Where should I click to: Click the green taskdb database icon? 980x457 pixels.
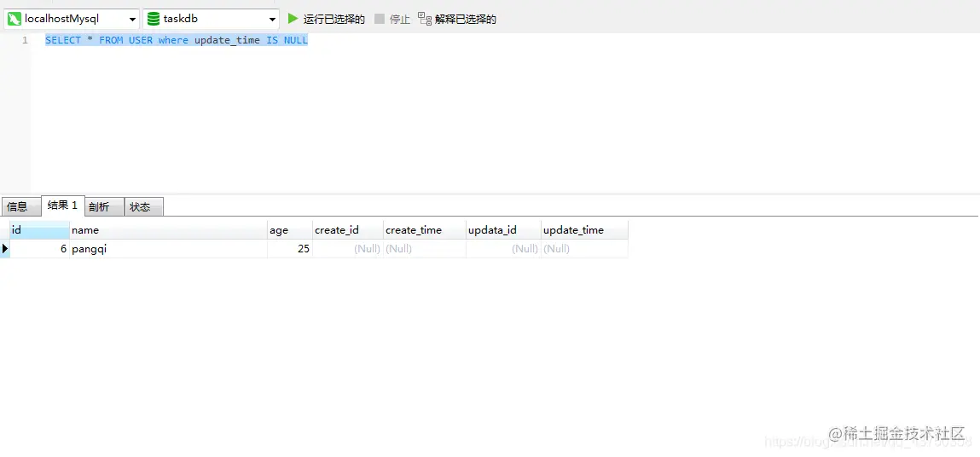point(154,19)
